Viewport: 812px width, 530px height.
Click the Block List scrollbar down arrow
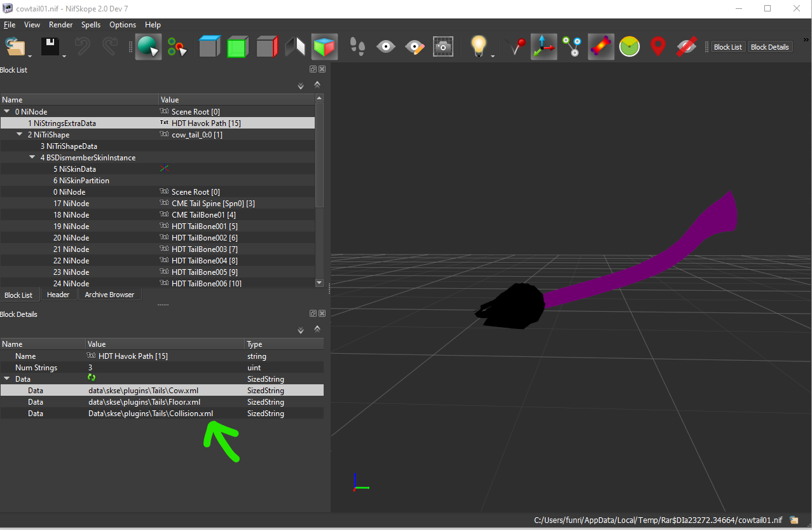[319, 282]
